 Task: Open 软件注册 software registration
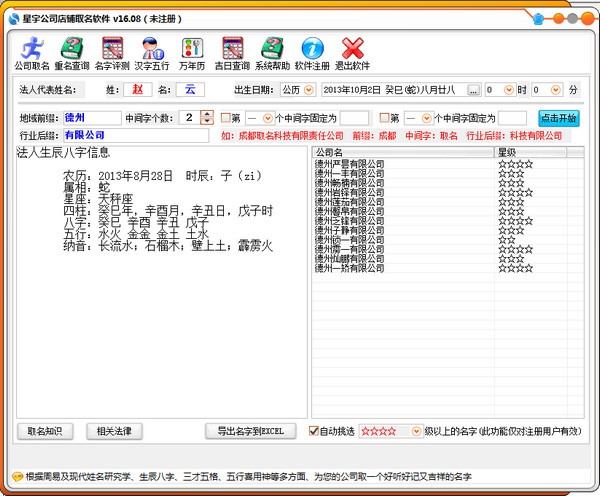tap(312, 54)
